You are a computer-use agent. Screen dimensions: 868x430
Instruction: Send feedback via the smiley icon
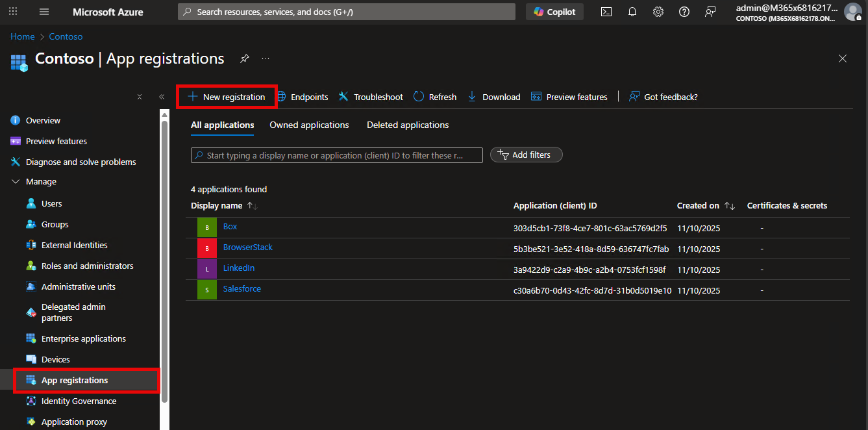710,11
